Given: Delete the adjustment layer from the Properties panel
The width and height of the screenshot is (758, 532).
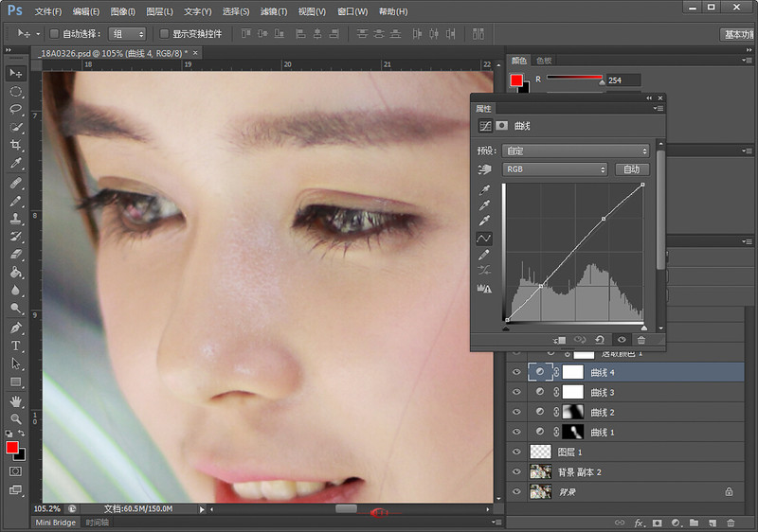Looking at the screenshot, I should 641,340.
